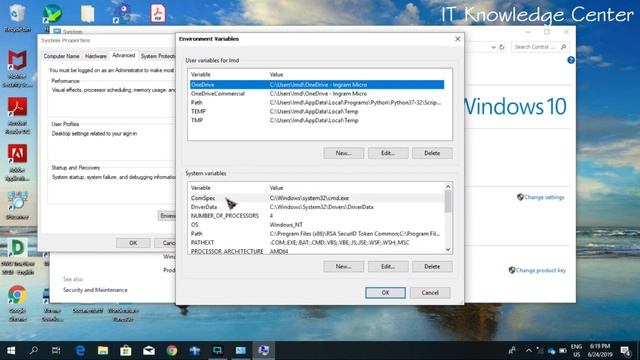The width and height of the screenshot is (640, 360).
Task: Open taskbar search magnifier
Action: tap(34, 350)
